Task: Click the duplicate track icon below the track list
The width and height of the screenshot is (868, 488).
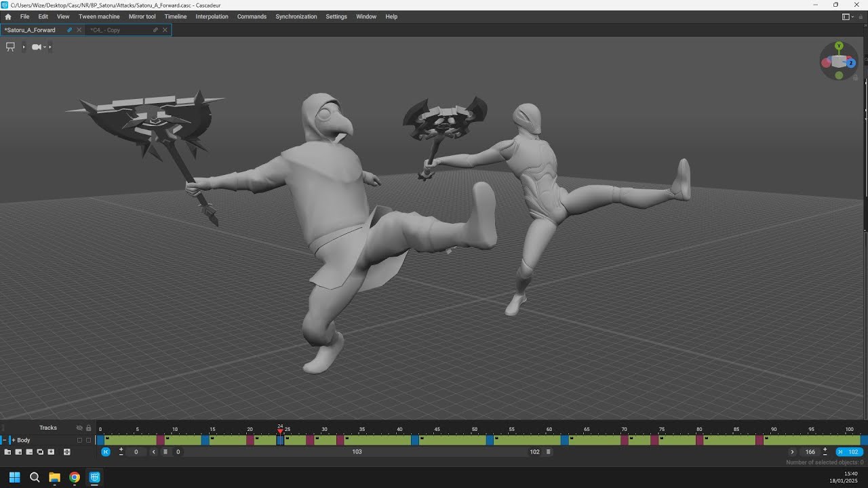Action: tap(40, 452)
